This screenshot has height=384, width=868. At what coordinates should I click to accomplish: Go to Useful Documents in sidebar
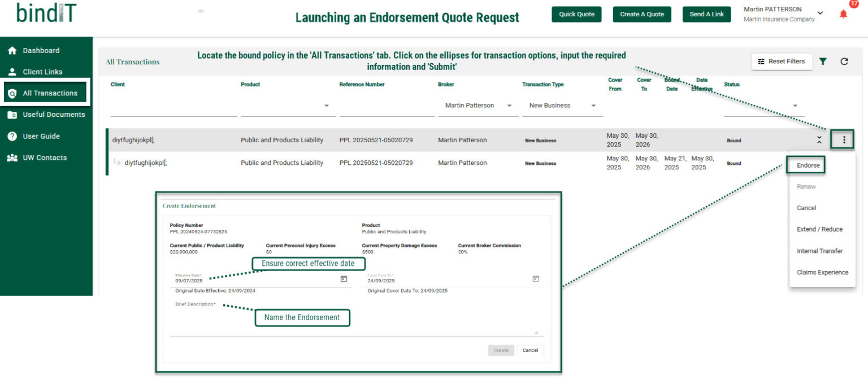[54, 115]
